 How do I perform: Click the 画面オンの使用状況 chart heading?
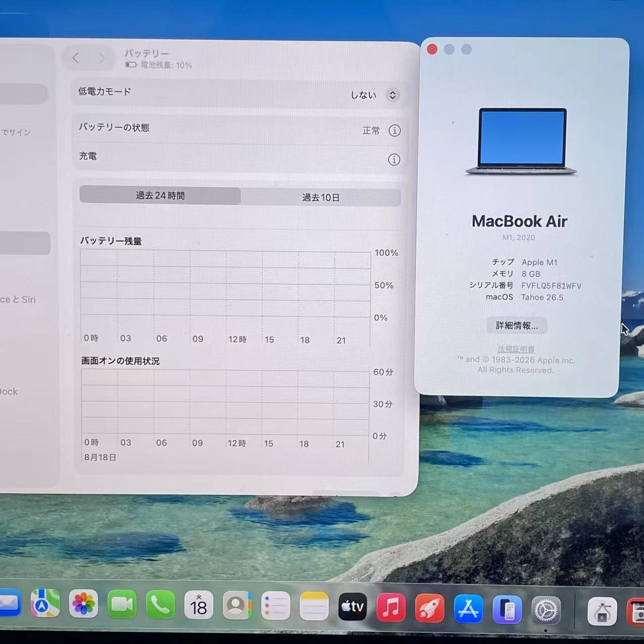click(120, 361)
